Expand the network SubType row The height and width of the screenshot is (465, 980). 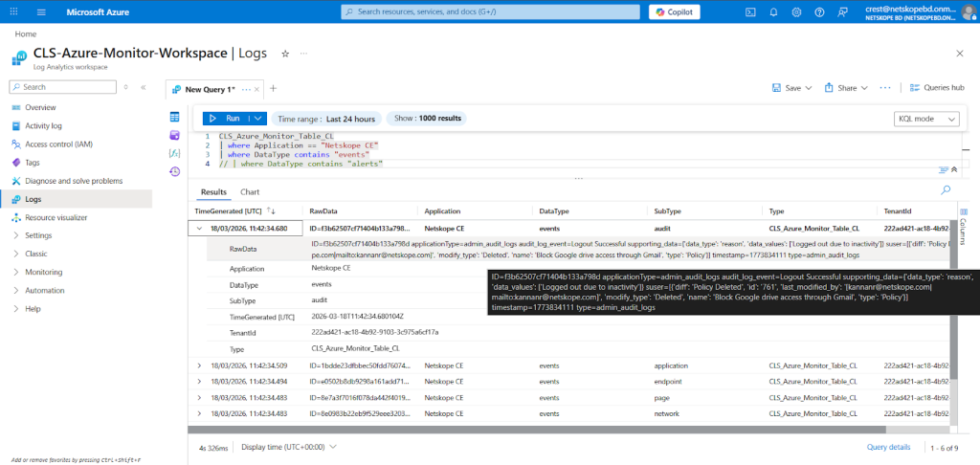[x=199, y=413]
